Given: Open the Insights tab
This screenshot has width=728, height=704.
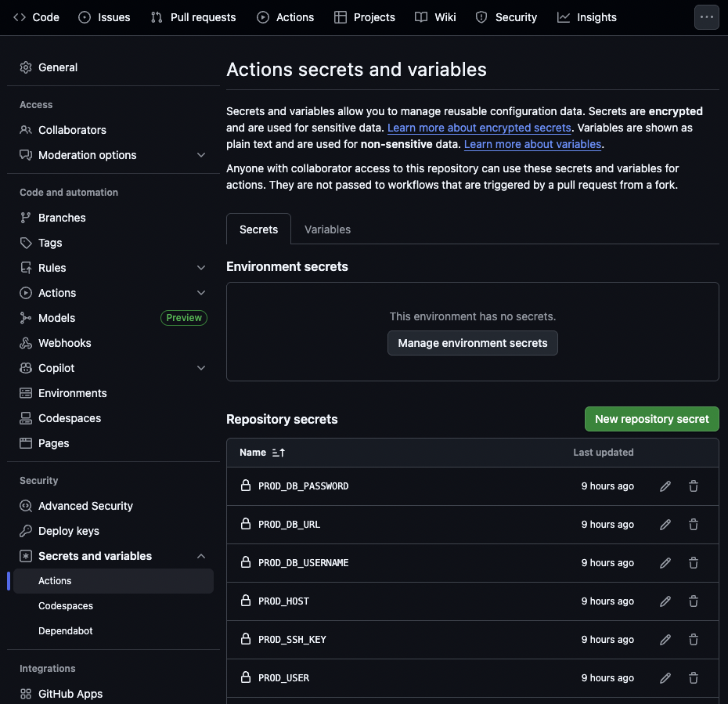Looking at the screenshot, I should pyautogui.click(x=587, y=17).
